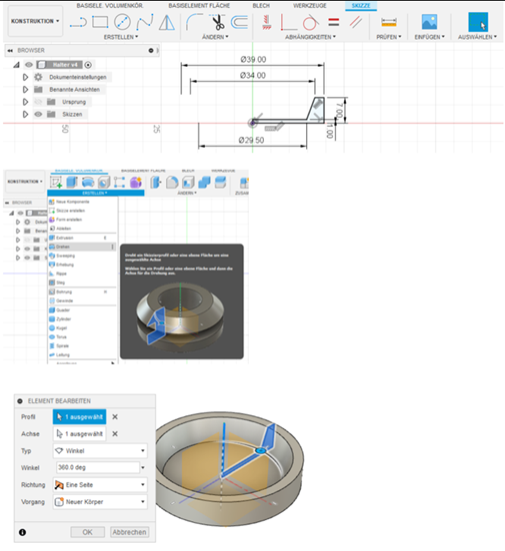The height and width of the screenshot is (551, 505).
Task: Apply the Tangent constraint icon
Action: point(310,23)
